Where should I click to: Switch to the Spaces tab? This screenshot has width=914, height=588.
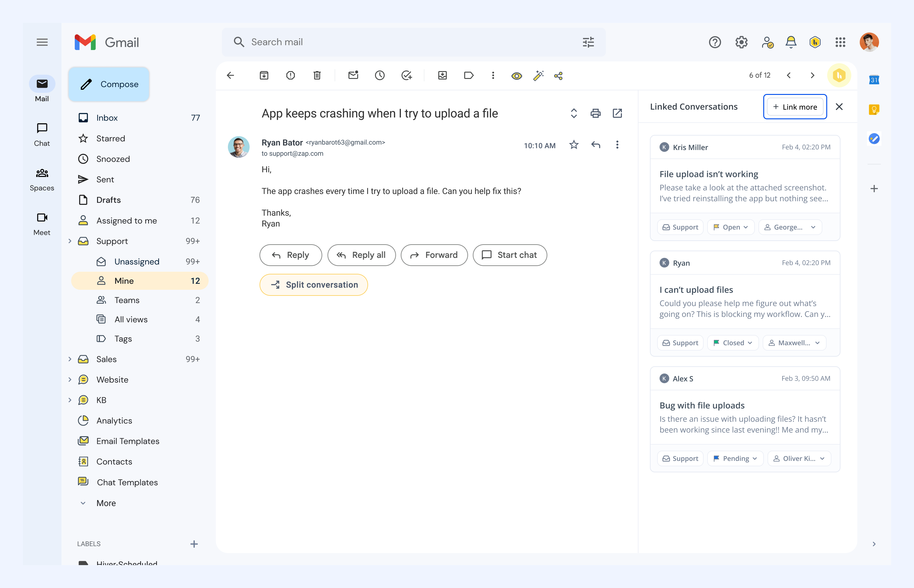coord(42,179)
